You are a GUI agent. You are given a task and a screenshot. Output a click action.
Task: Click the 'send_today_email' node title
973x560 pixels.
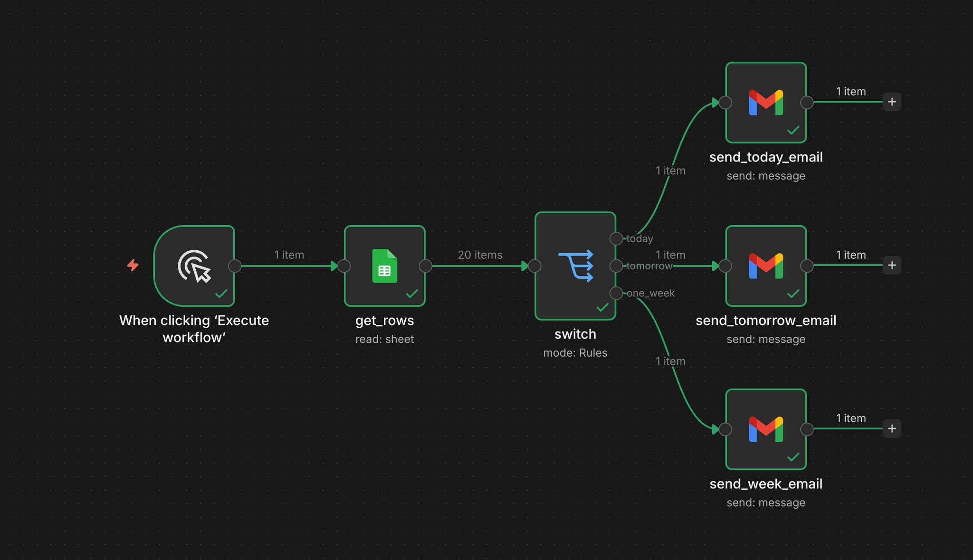[766, 157]
